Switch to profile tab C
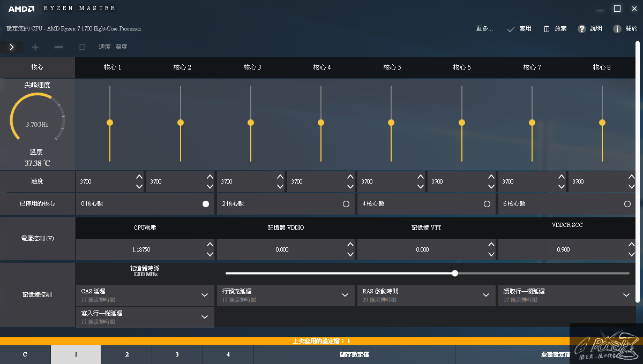 [x=25, y=354]
